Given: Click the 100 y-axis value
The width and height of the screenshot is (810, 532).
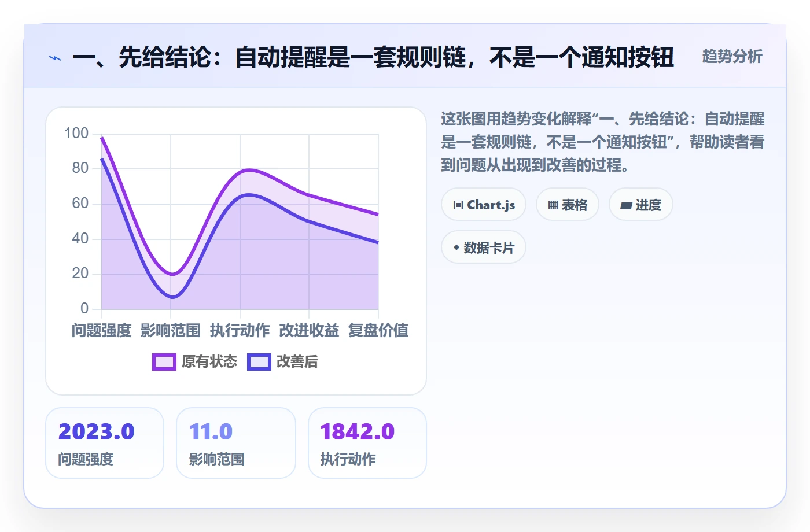Looking at the screenshot, I should point(76,134).
